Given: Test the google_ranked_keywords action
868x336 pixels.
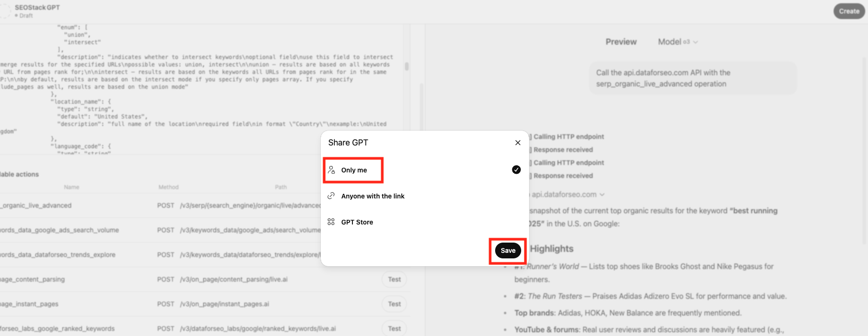Looking at the screenshot, I should click(394, 329).
